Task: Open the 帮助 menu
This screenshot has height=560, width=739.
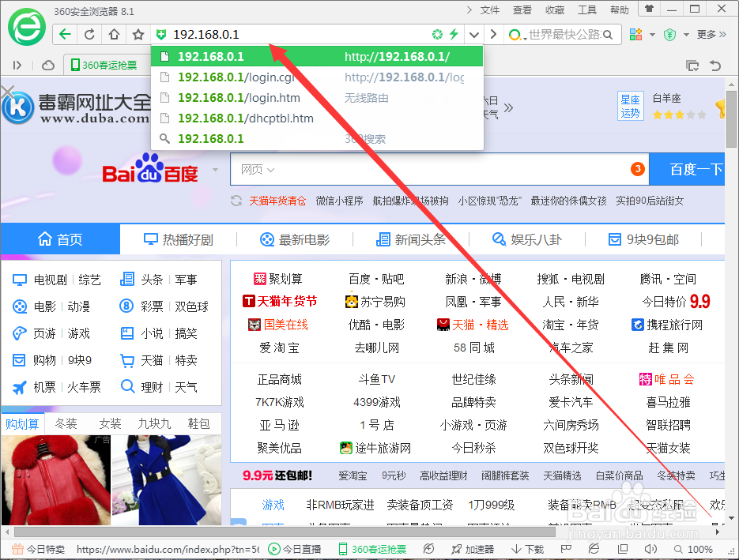Action: point(620,10)
